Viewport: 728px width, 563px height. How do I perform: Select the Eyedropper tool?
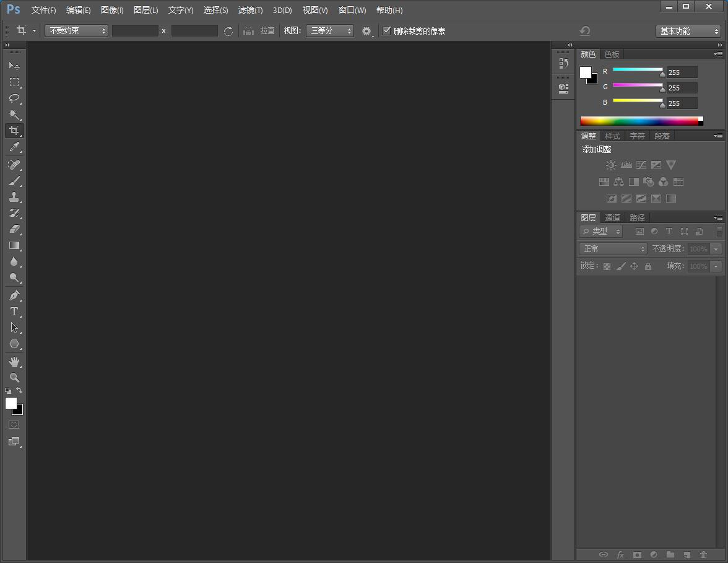(14, 147)
